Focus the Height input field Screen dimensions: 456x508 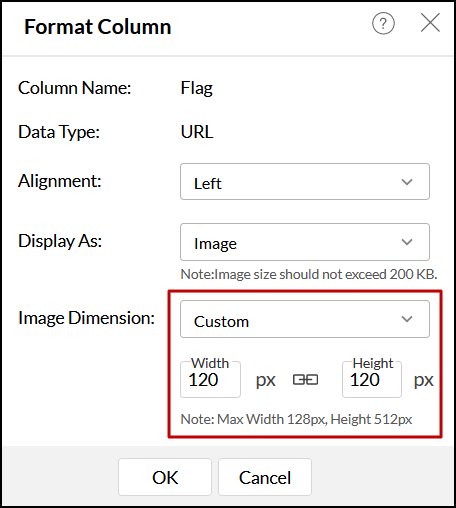tap(372, 380)
